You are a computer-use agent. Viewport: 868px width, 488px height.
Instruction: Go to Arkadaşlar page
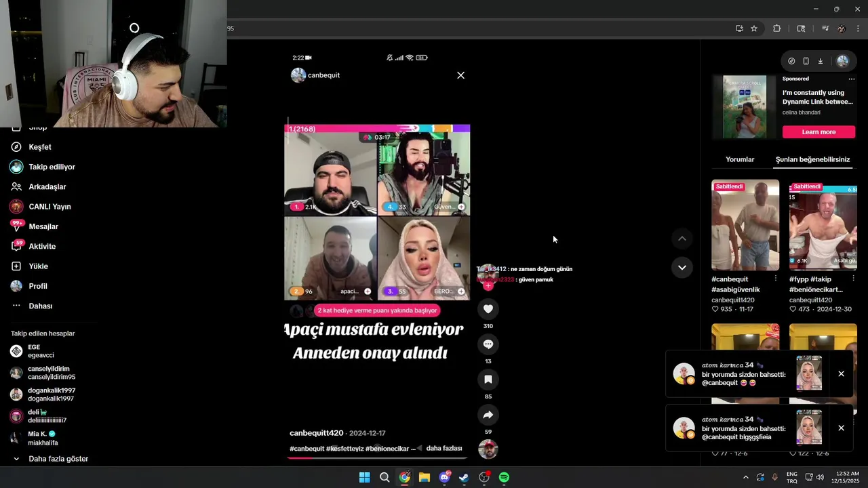point(39,186)
